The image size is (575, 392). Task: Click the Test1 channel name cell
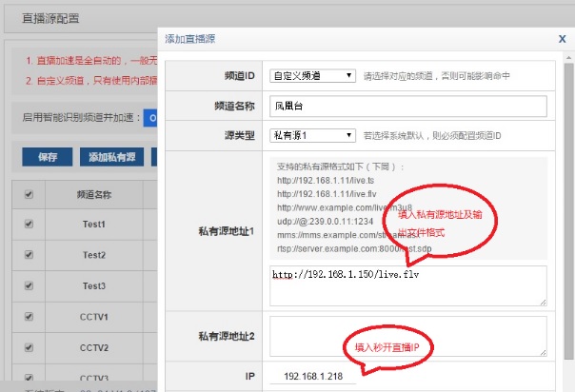click(94, 225)
